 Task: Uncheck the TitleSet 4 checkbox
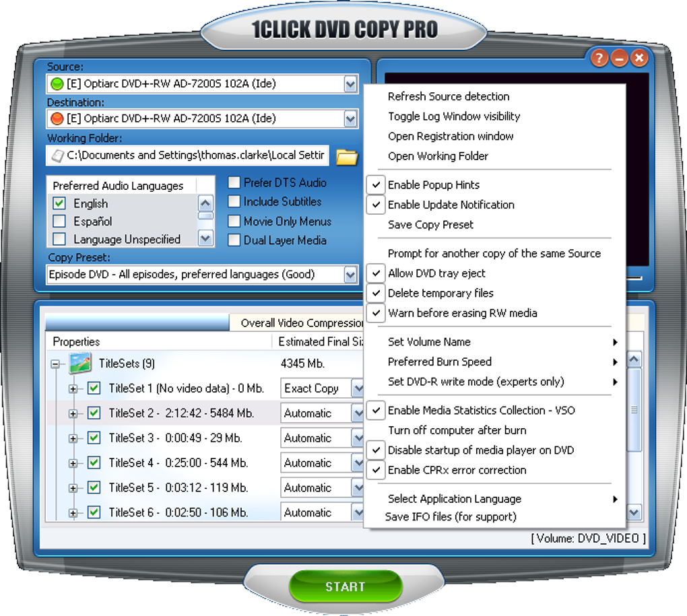(94, 463)
